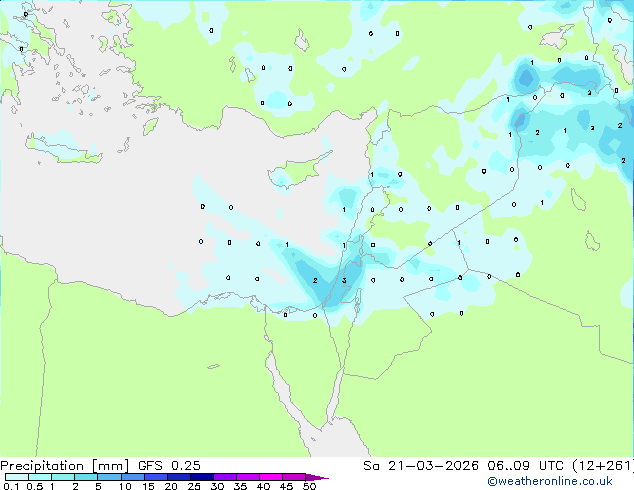
Task: Click the 0.5–1 mm legend color swatch
Action: click(40, 477)
